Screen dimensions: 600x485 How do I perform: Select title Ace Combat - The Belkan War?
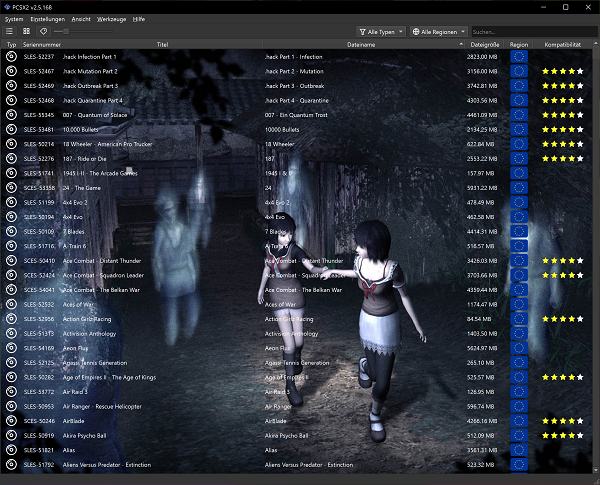(x=101, y=290)
